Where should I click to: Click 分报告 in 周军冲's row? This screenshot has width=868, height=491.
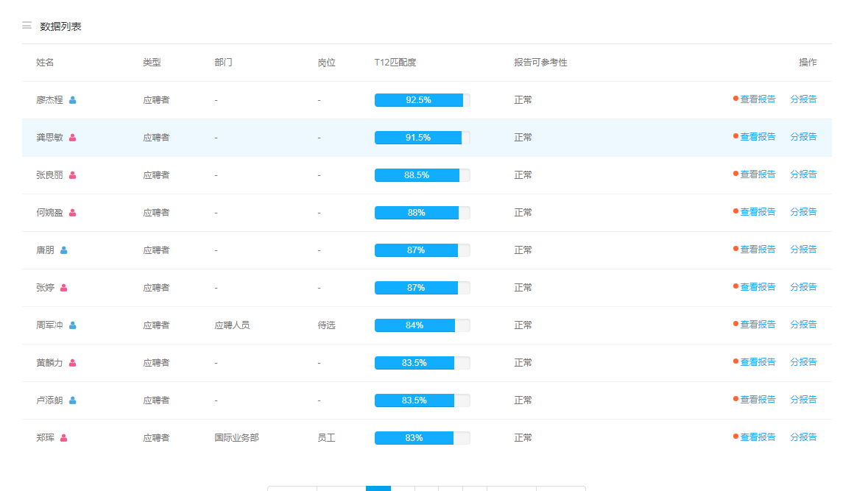803,325
